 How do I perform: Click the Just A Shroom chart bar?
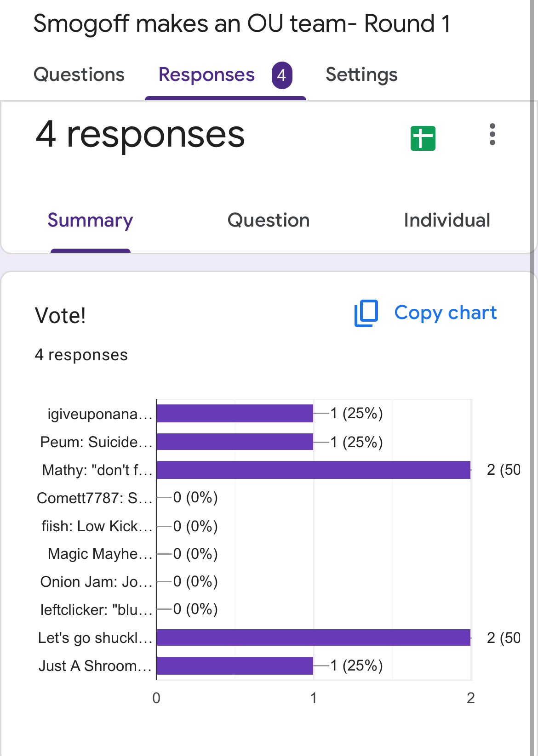click(x=235, y=665)
